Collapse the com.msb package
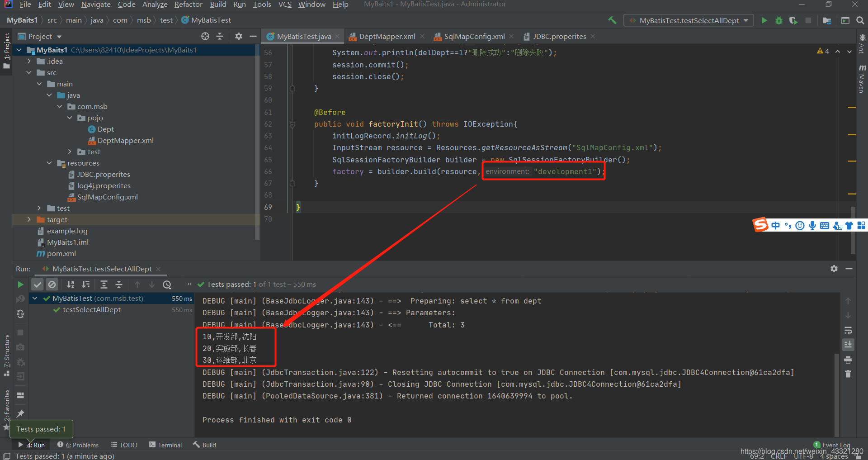This screenshot has height=460, width=868. pyautogui.click(x=60, y=106)
